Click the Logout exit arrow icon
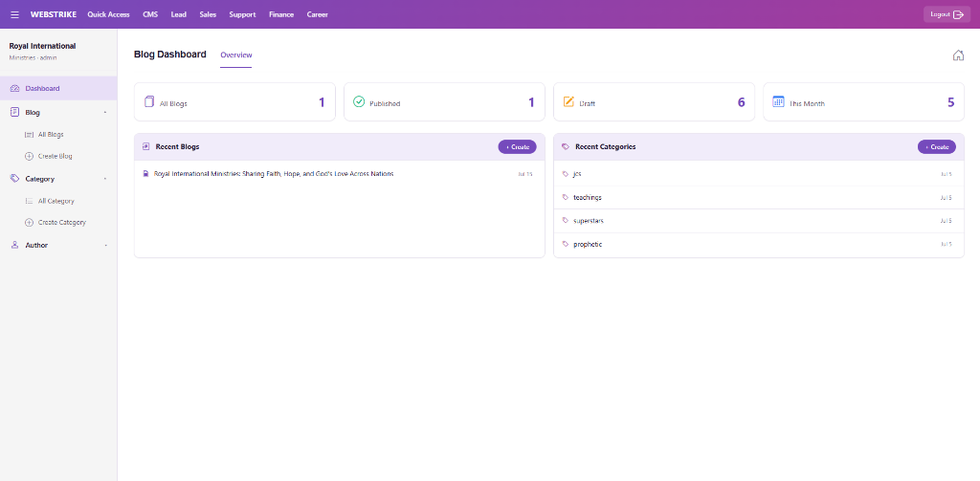Screen dimensions: 980x481 tap(959, 14)
